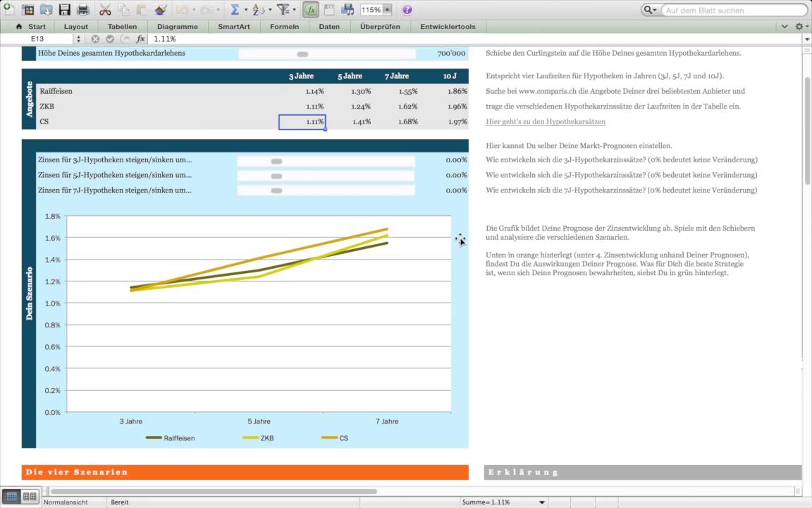Screen dimensions: 812x508
Task: Confirm the entry with the formula bar checkmark
Action: click(110, 39)
